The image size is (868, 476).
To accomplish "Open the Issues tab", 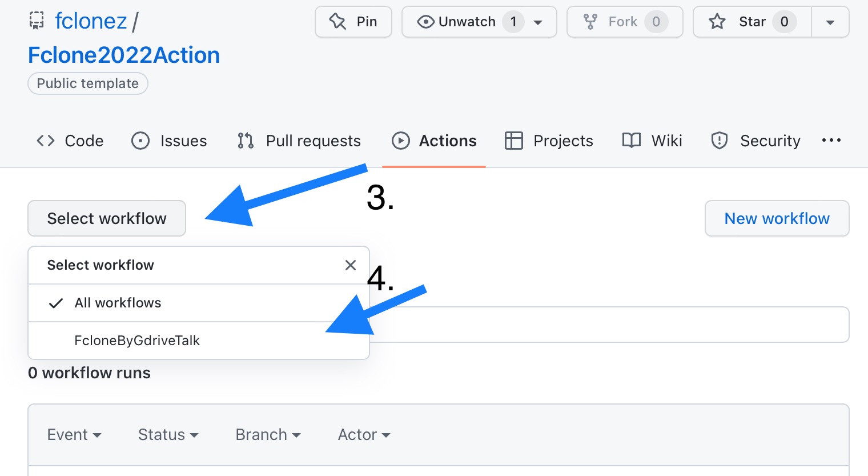I will pos(170,141).
